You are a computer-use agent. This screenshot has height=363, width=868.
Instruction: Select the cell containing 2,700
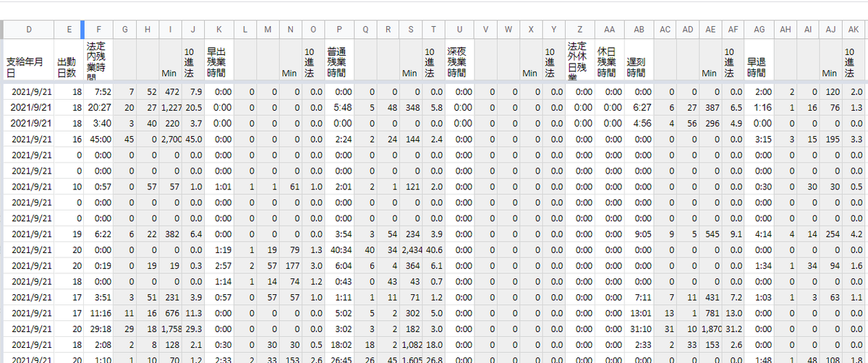[x=170, y=139]
